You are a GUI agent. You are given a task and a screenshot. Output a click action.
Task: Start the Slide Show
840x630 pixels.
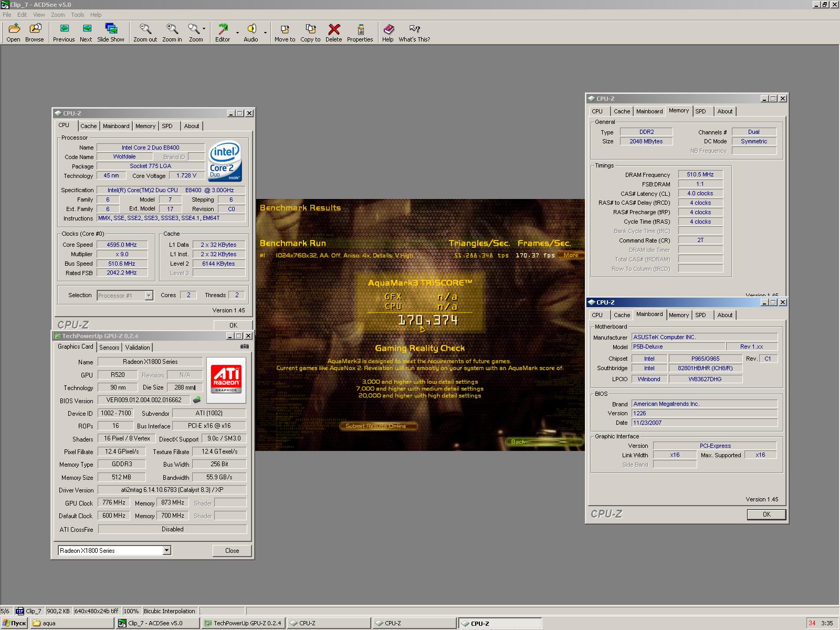(x=111, y=33)
